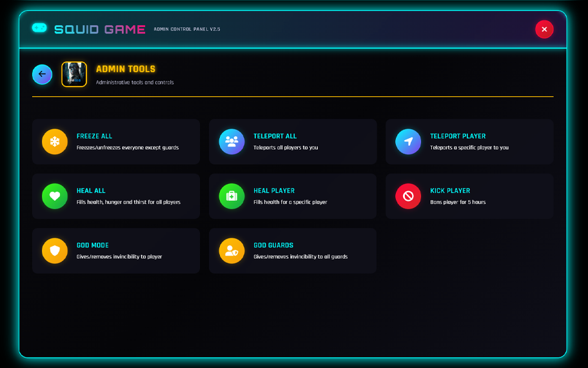Click the SQUID GAME title text
Image resolution: width=588 pixels, height=368 pixels.
pyautogui.click(x=100, y=29)
